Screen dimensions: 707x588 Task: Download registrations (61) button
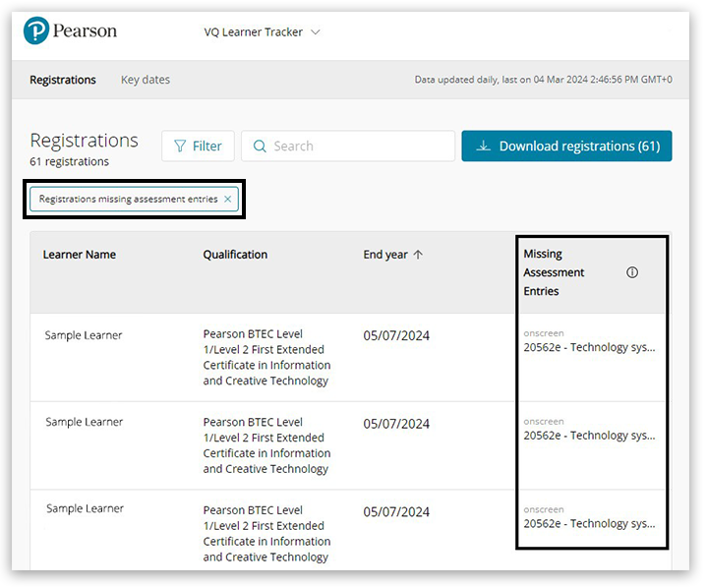[x=566, y=147]
